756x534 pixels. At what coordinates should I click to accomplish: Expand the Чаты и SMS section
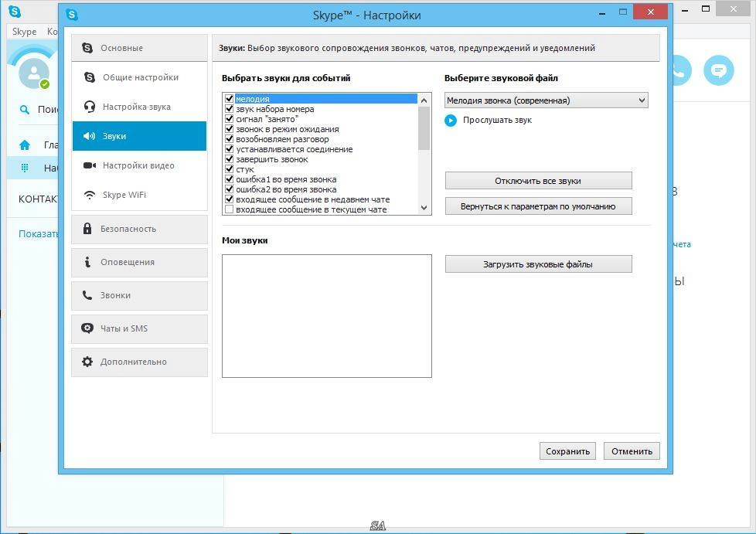pyautogui.click(x=139, y=328)
